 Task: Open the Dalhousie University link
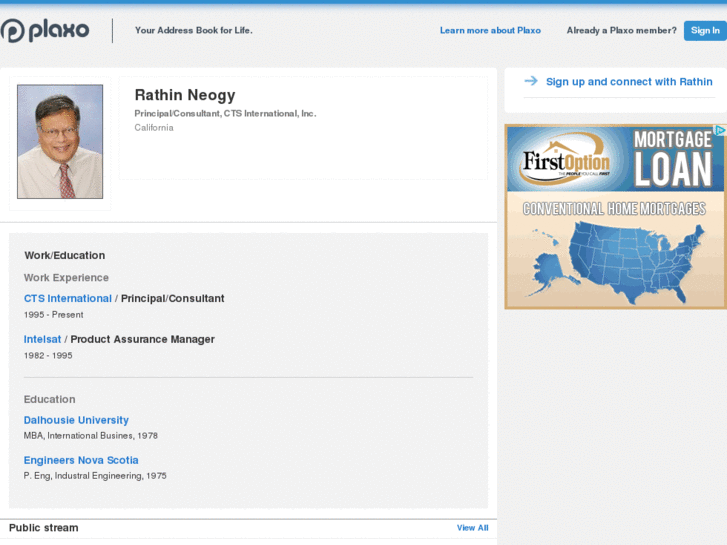point(76,420)
